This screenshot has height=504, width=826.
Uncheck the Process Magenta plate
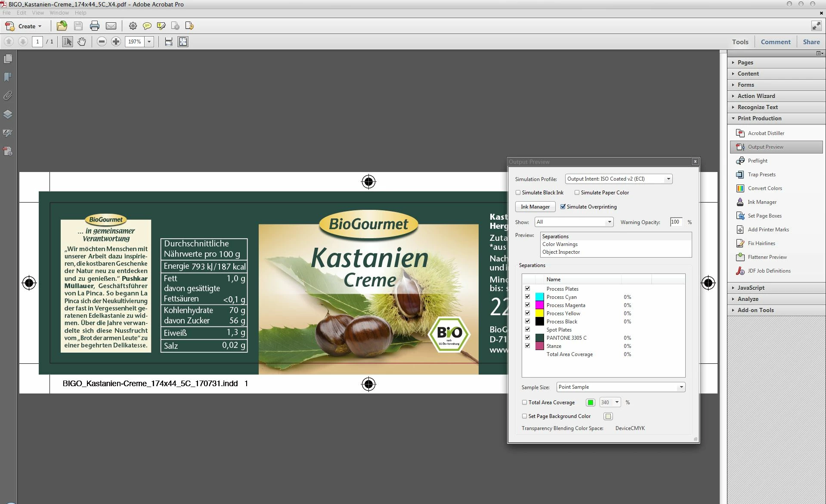tap(527, 305)
